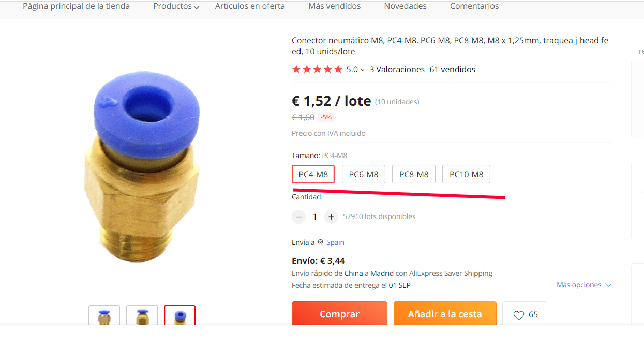The width and height of the screenshot is (644, 341).
Task: Select the first product thumbnail
Action: [104, 316]
